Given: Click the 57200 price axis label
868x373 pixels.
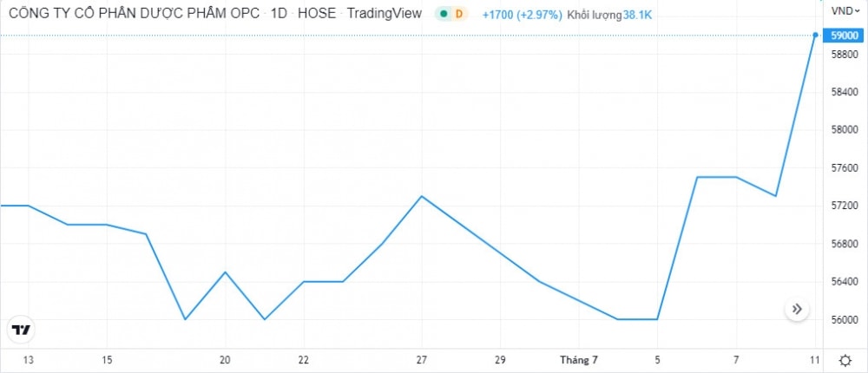Looking at the screenshot, I should [845, 206].
